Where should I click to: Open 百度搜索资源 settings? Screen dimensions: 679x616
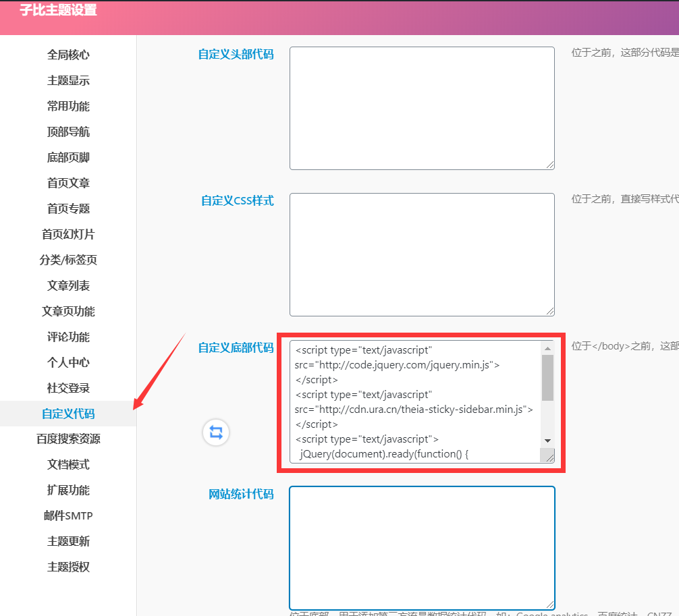click(x=68, y=439)
